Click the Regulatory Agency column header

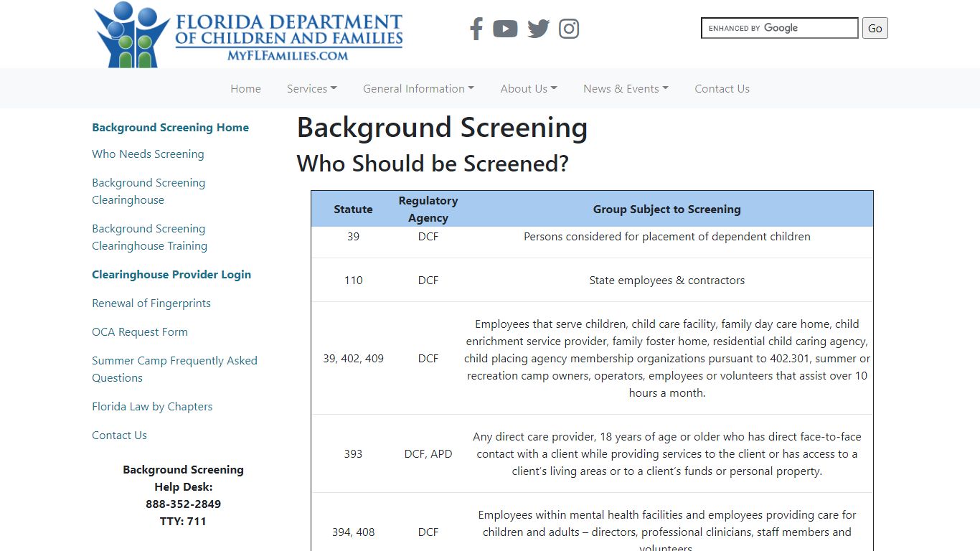(x=428, y=209)
